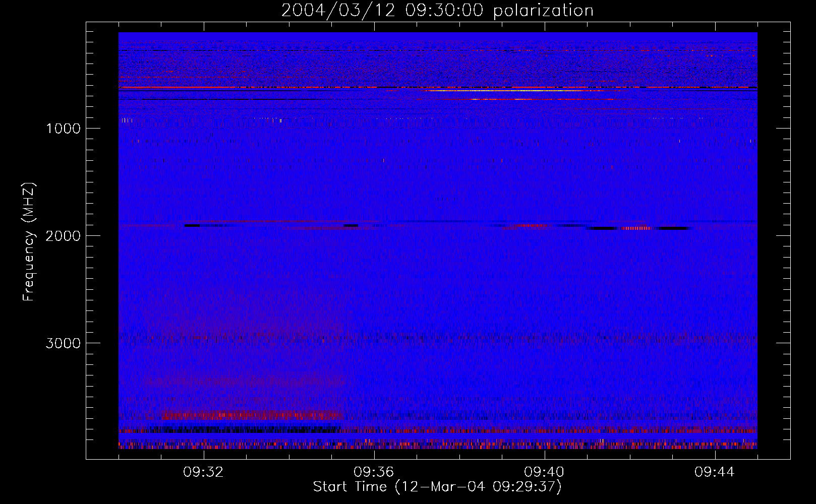Click the 09:32 time tick label

[203, 472]
